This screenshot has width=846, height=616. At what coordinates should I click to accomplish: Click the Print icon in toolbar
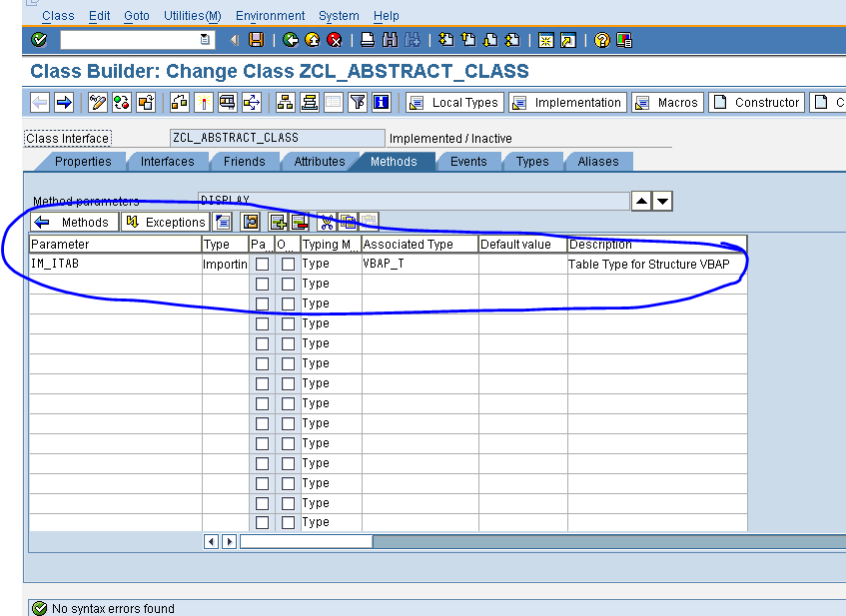pyautogui.click(x=368, y=40)
